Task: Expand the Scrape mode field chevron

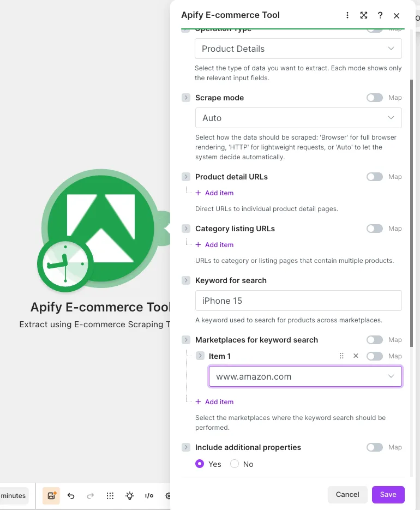Action: tap(186, 98)
